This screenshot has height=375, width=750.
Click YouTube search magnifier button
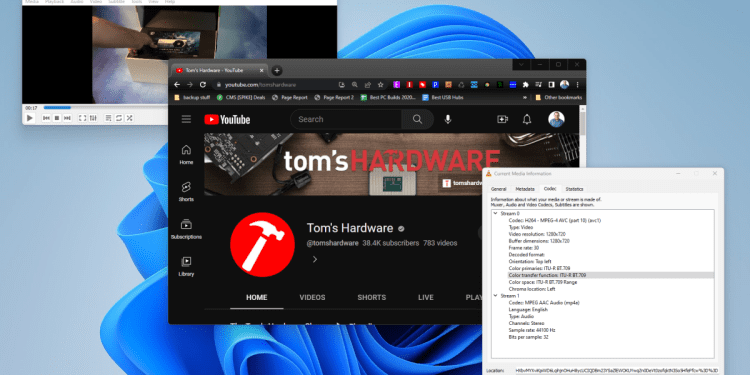pos(418,119)
